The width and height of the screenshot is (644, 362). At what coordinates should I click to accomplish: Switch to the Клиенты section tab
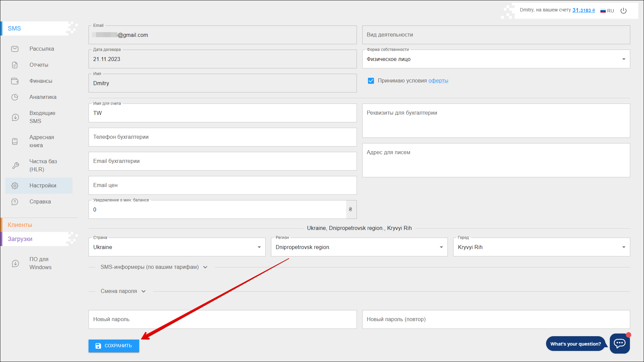click(20, 225)
